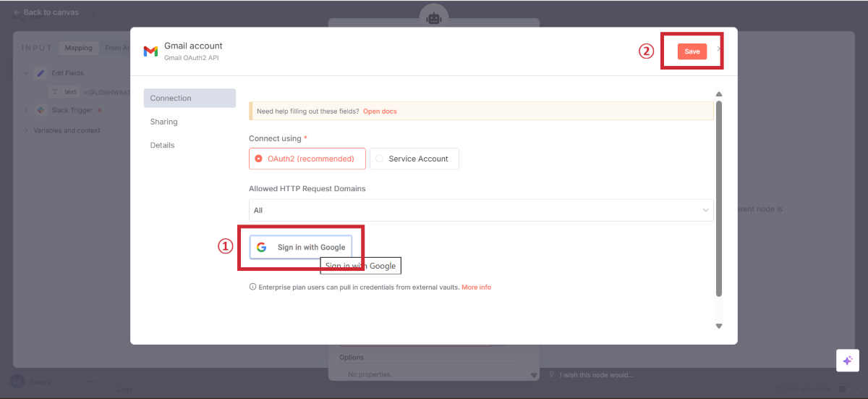Select the Service Account radio option

tap(414, 159)
